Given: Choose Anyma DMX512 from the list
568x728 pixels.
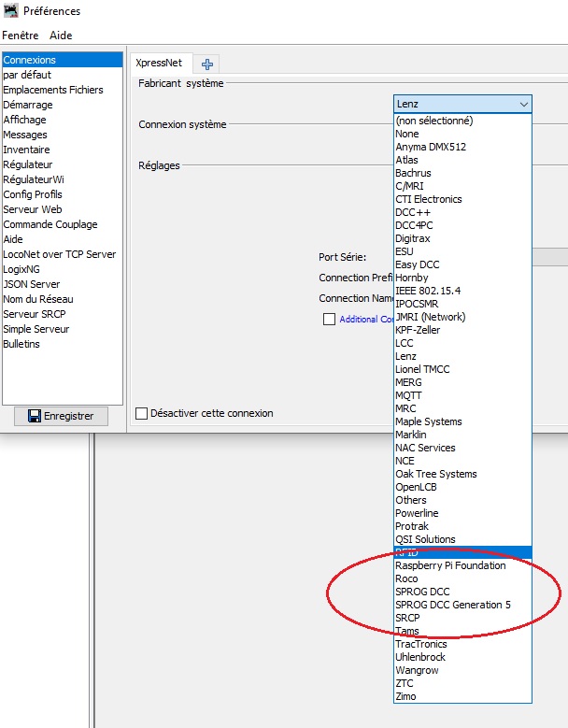Looking at the screenshot, I should point(462,147).
